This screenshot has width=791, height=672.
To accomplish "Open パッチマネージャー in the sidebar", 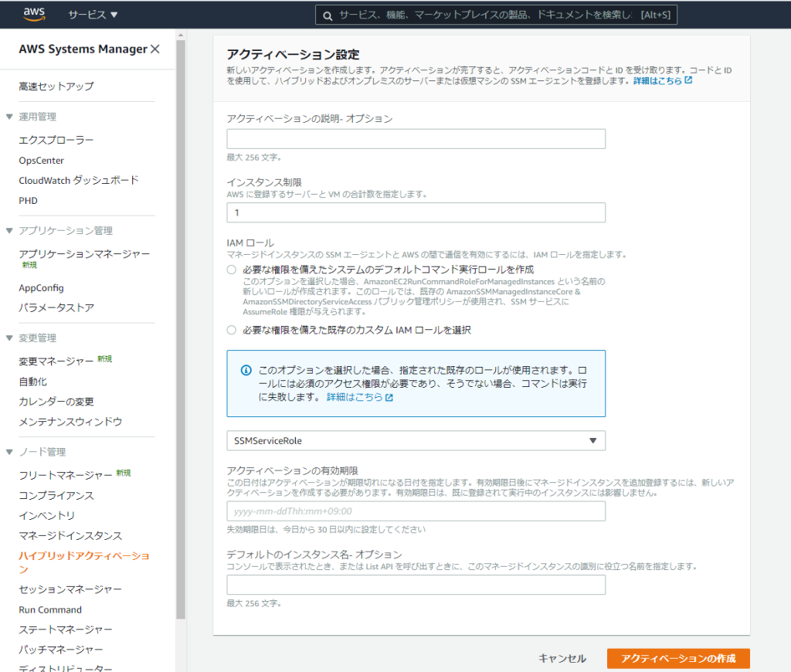I will point(61,650).
